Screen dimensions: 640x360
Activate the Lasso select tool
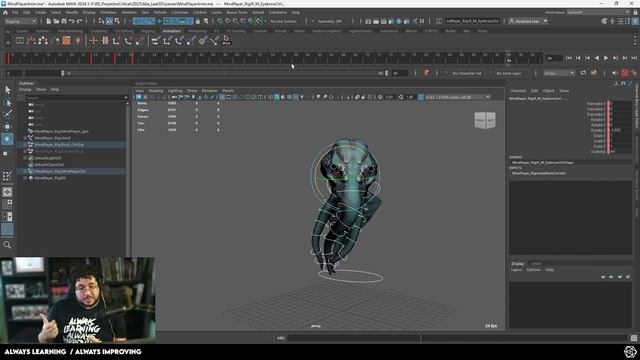(7, 102)
